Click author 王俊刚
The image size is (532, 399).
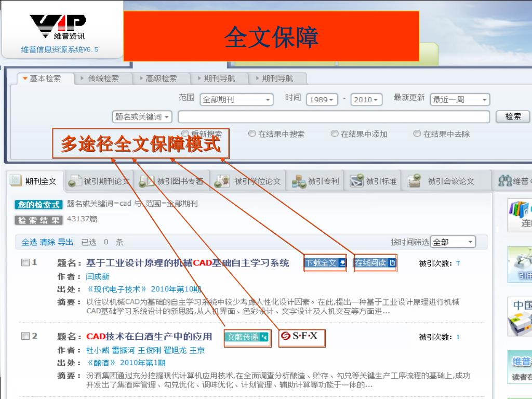coord(149,350)
